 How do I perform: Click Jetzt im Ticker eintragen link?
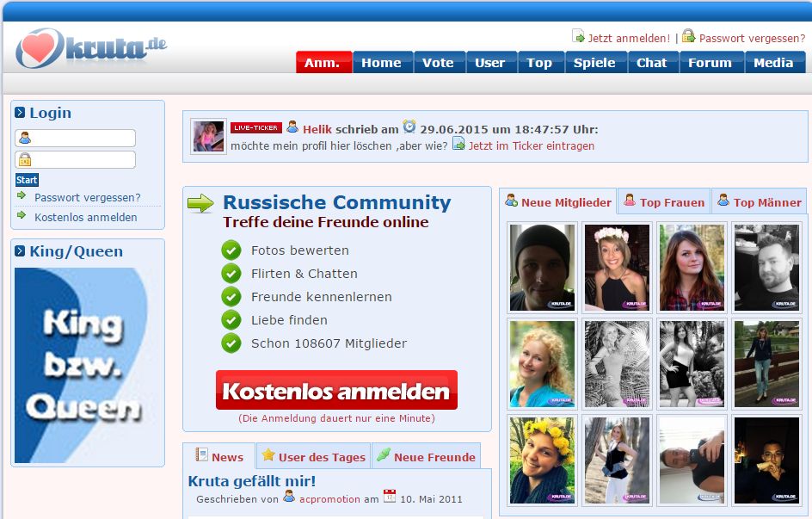click(532, 146)
